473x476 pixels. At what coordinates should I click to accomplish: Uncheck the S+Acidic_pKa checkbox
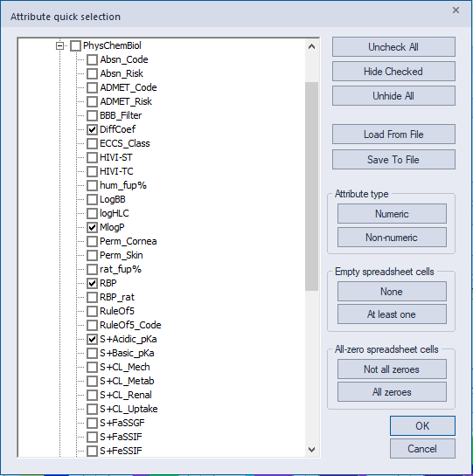coord(92,339)
